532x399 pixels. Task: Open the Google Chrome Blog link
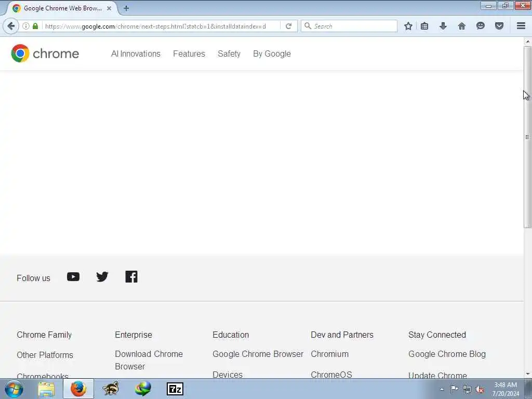point(447,354)
